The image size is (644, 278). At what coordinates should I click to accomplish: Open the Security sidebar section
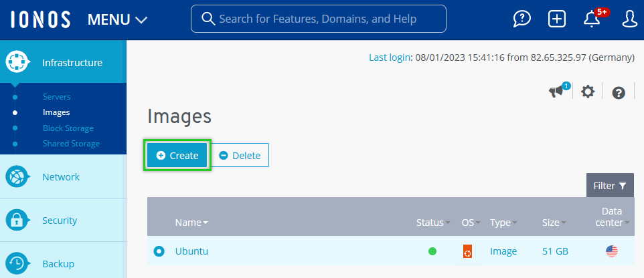click(60, 221)
